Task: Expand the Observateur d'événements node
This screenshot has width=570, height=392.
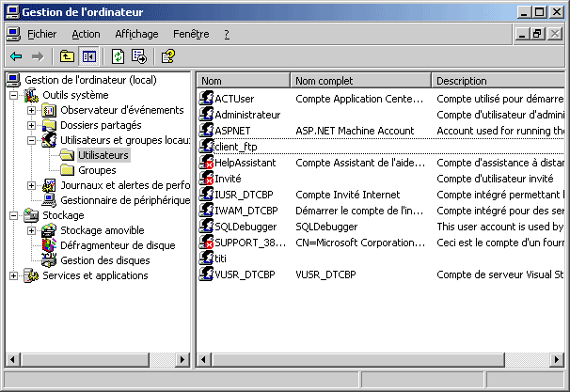Action: [x=32, y=110]
